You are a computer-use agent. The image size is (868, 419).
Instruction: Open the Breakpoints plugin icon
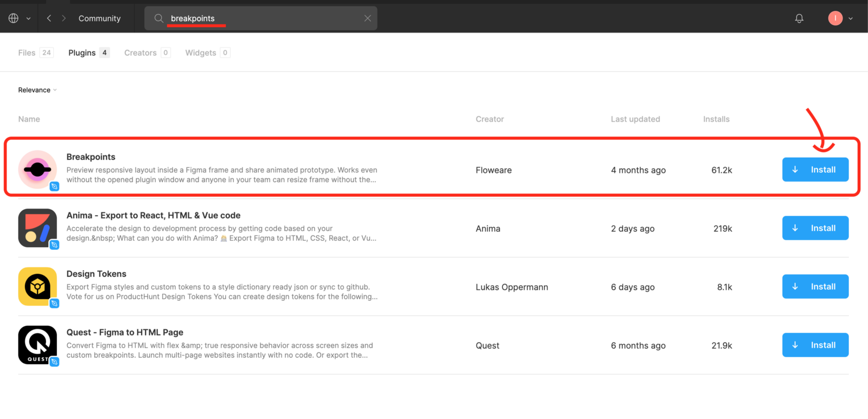(x=37, y=170)
